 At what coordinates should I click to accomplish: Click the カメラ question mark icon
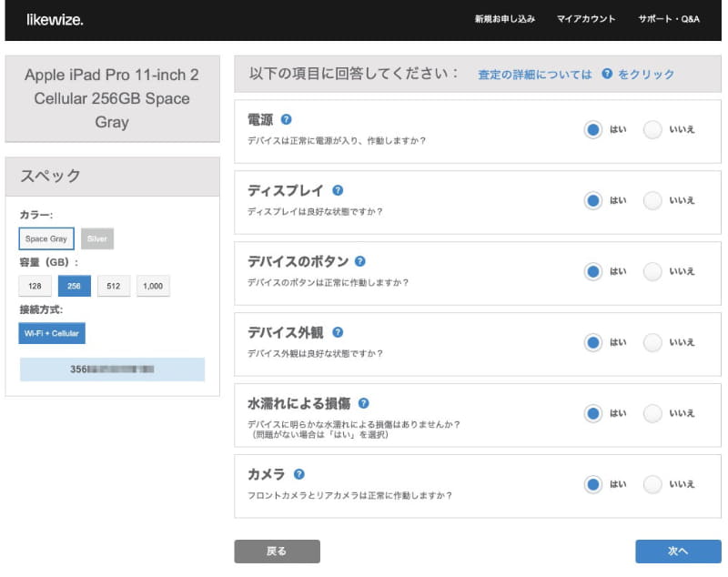[x=301, y=472]
